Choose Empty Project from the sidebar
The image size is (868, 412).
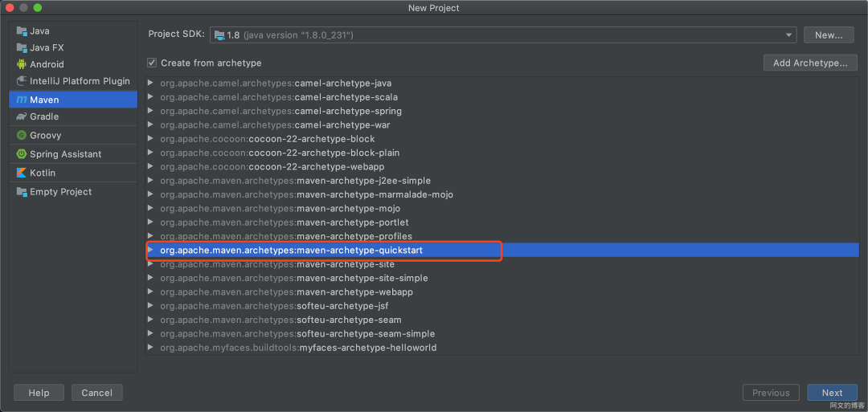(60, 192)
